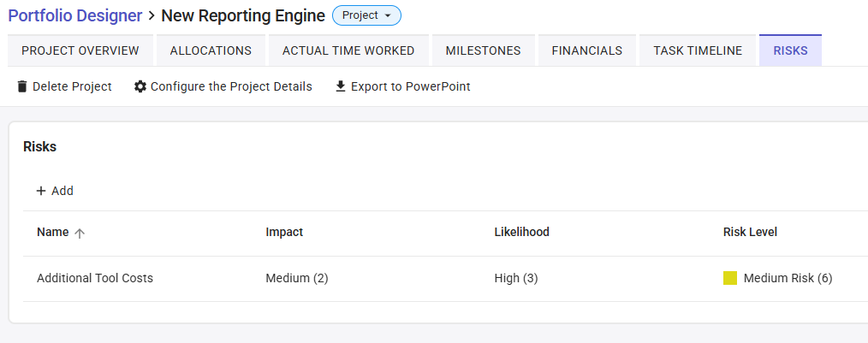Click the gear icon for Configure Project Details
This screenshot has width=868, height=343.
tap(140, 86)
